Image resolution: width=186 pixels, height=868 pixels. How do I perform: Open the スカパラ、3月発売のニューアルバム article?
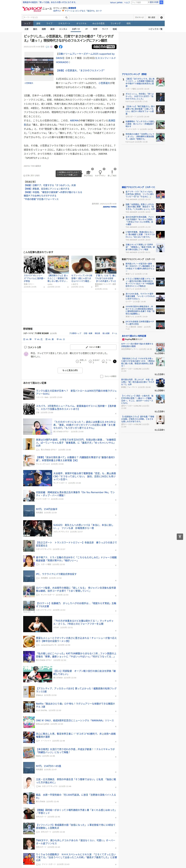tap(76, 408)
